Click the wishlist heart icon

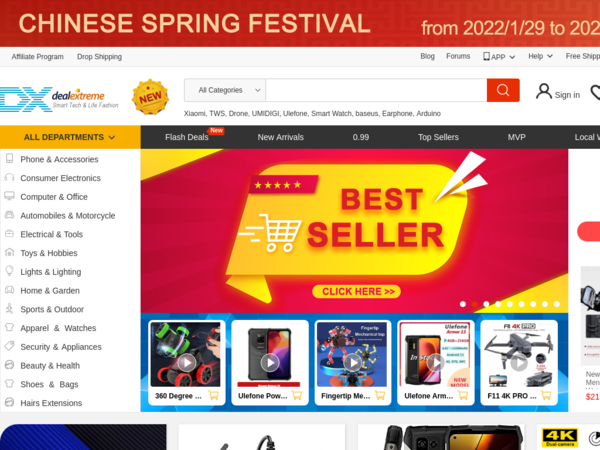[x=595, y=92]
